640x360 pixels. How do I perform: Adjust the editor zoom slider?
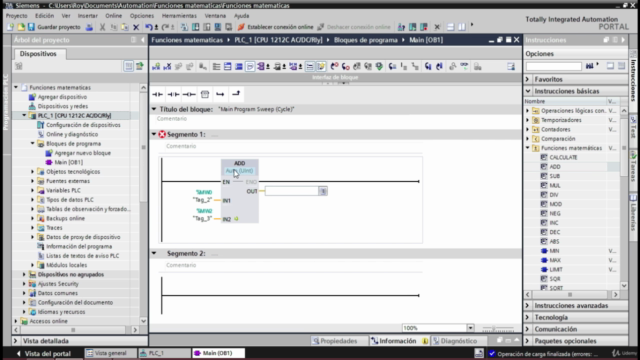pyautogui.click(x=497, y=328)
